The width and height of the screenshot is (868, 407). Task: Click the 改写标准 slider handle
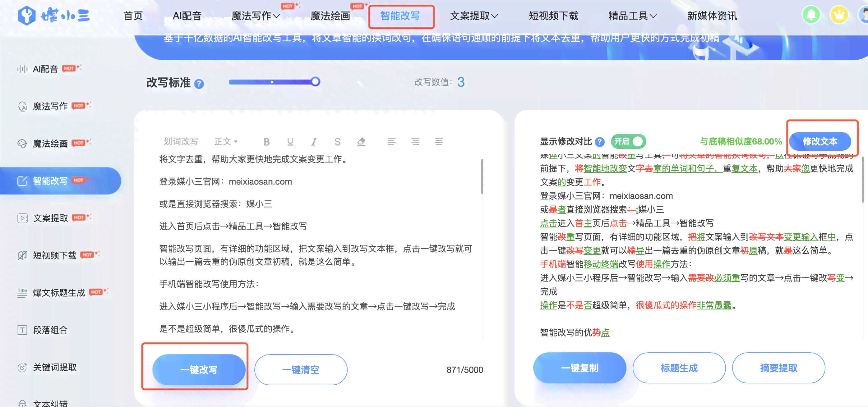315,82
